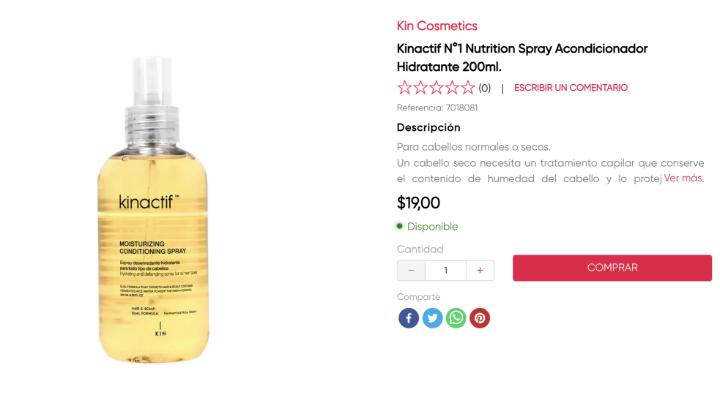
Task: Click the review count (0)
Action: point(484,88)
